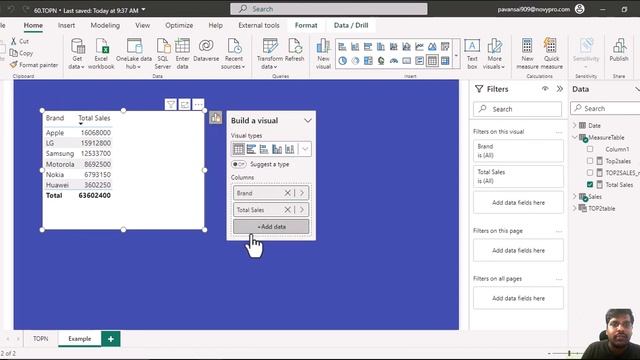Collapse the Build a visual panel
The height and width of the screenshot is (360, 640).
[x=308, y=121]
